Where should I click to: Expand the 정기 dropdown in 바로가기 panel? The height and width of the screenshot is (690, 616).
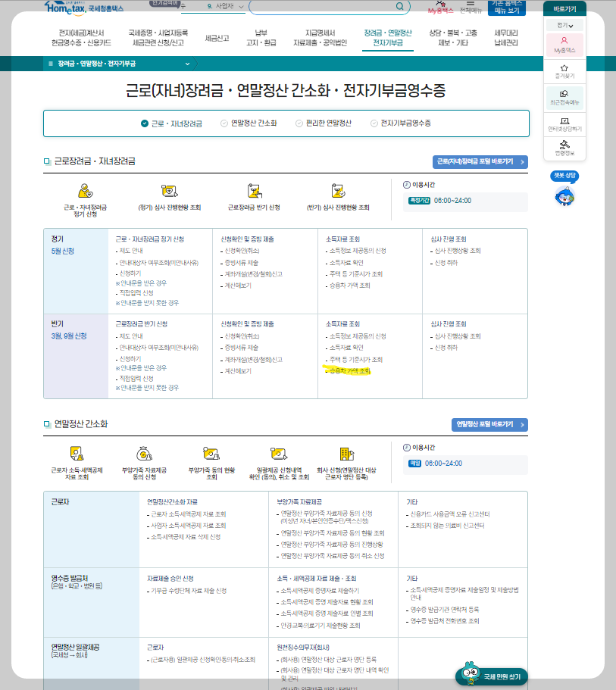coord(564,24)
